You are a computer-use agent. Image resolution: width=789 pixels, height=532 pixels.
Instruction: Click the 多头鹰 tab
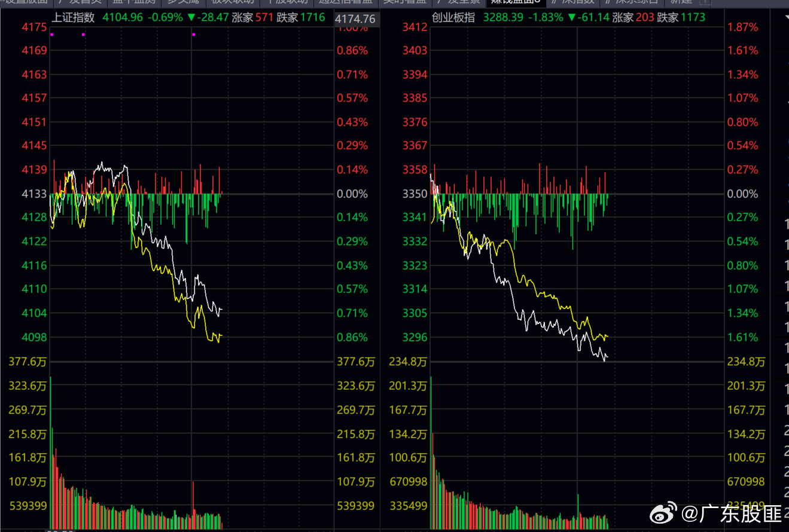(182, 2)
